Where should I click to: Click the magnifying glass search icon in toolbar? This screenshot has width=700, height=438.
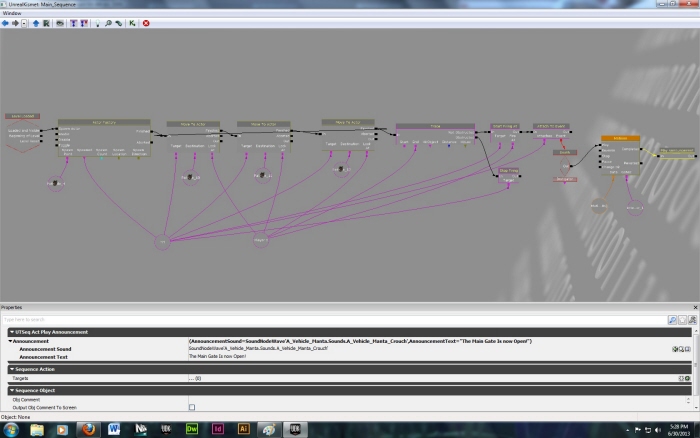pyautogui.click(x=108, y=22)
